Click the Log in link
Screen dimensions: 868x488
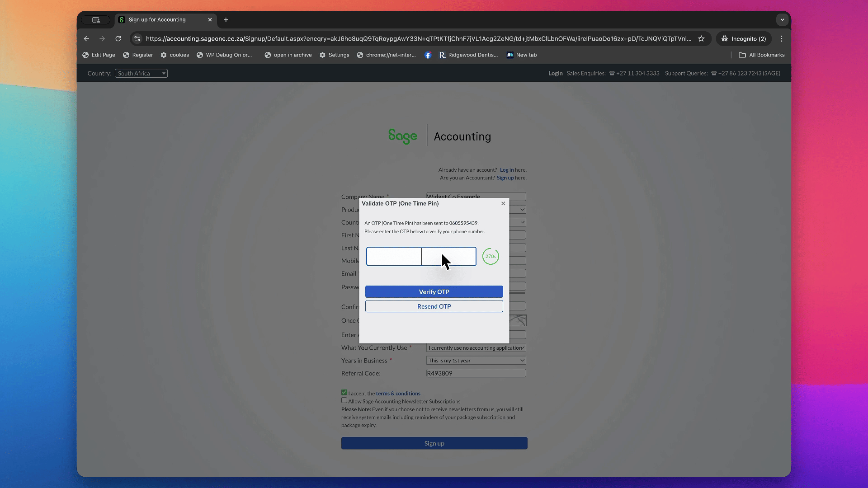(x=506, y=170)
